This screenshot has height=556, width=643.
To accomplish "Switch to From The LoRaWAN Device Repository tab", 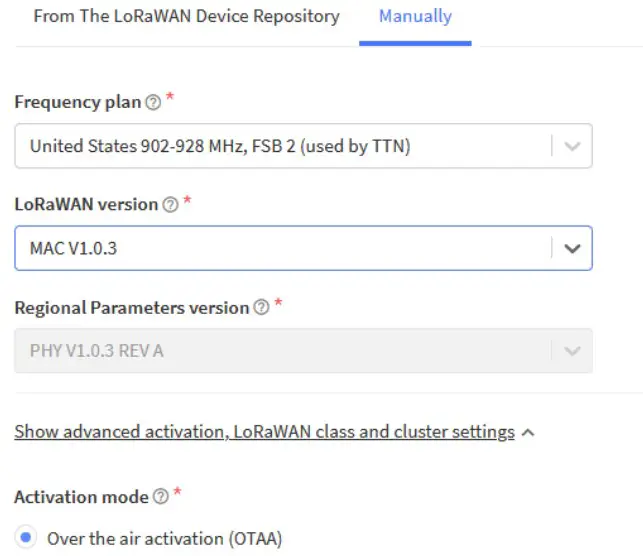I will point(186,17).
